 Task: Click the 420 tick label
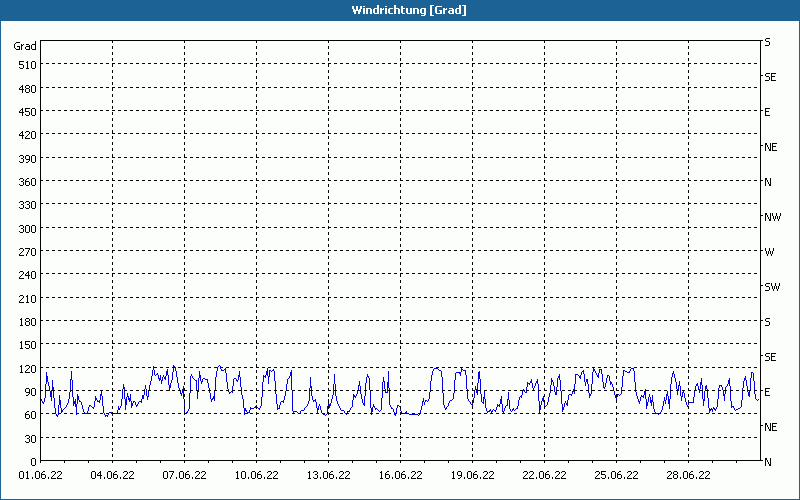pyautogui.click(x=27, y=135)
